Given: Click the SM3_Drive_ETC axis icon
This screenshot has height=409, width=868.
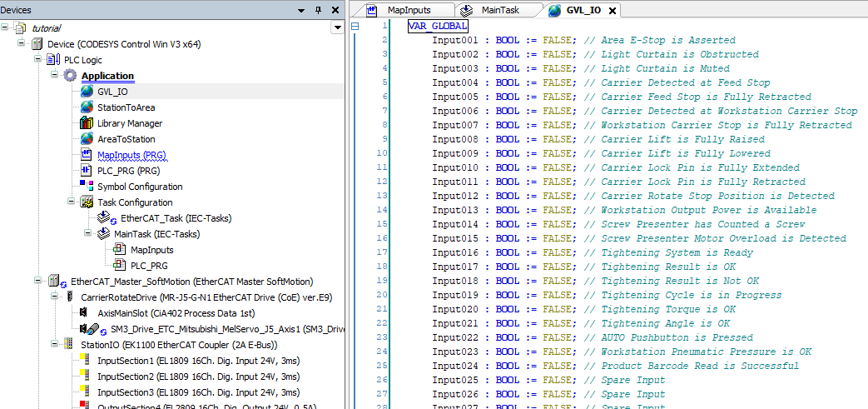Looking at the screenshot, I should click(x=93, y=329).
